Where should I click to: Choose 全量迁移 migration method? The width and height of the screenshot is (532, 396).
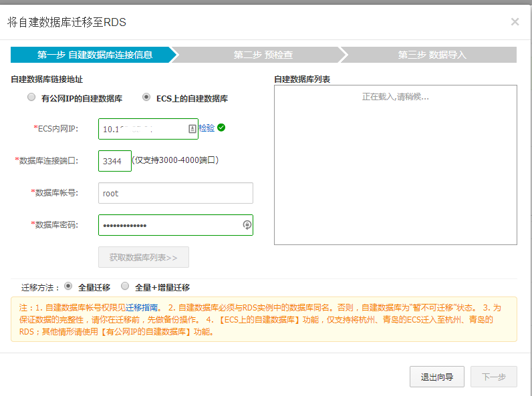pyautogui.click(x=68, y=286)
